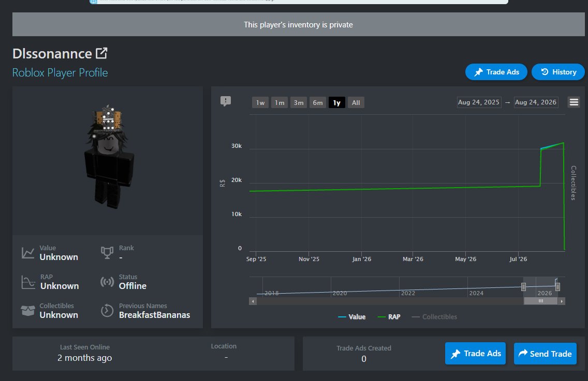Open the external profile link icon beside Dlssonannce

coord(101,53)
